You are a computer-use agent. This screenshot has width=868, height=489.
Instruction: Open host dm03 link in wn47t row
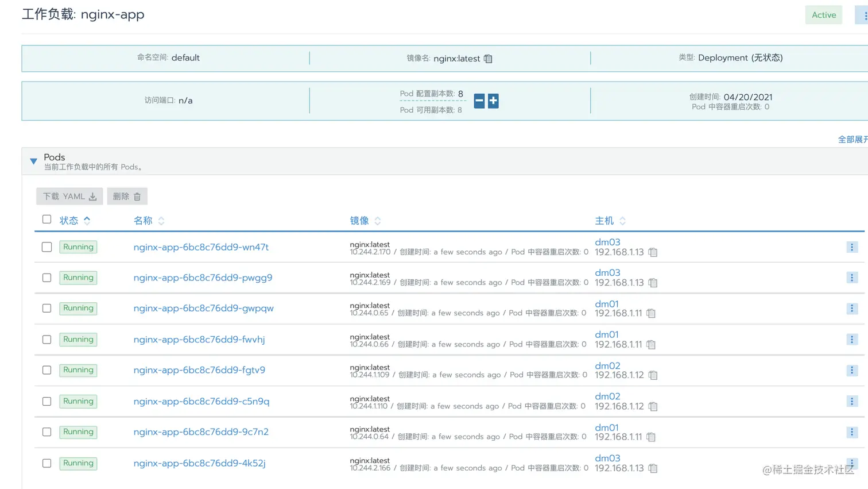[x=607, y=242]
